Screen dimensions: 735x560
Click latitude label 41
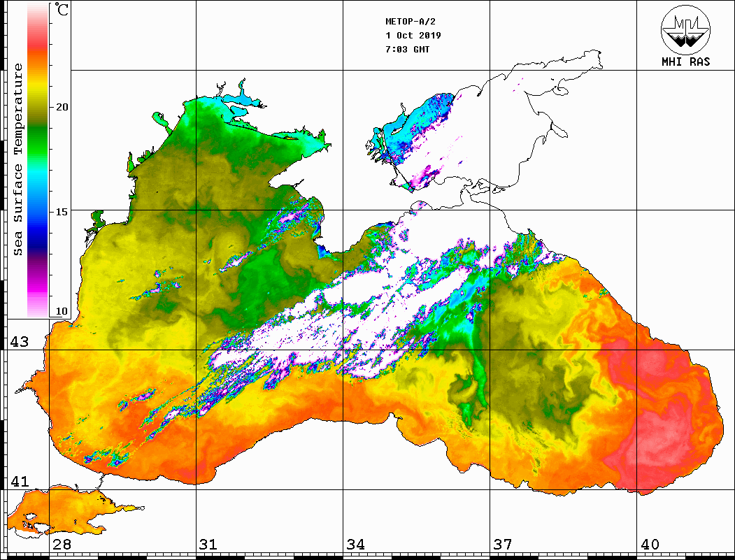coord(20,481)
